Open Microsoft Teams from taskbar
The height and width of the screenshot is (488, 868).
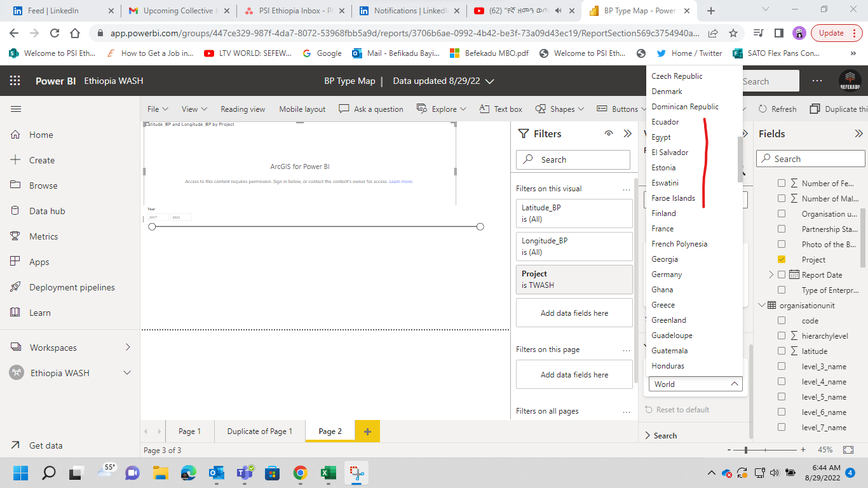tap(245, 473)
